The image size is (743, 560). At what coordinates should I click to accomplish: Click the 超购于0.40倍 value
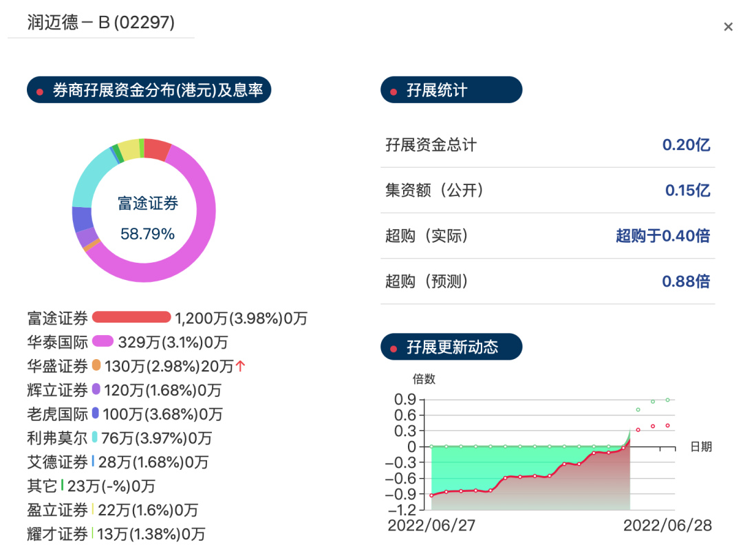(x=663, y=236)
